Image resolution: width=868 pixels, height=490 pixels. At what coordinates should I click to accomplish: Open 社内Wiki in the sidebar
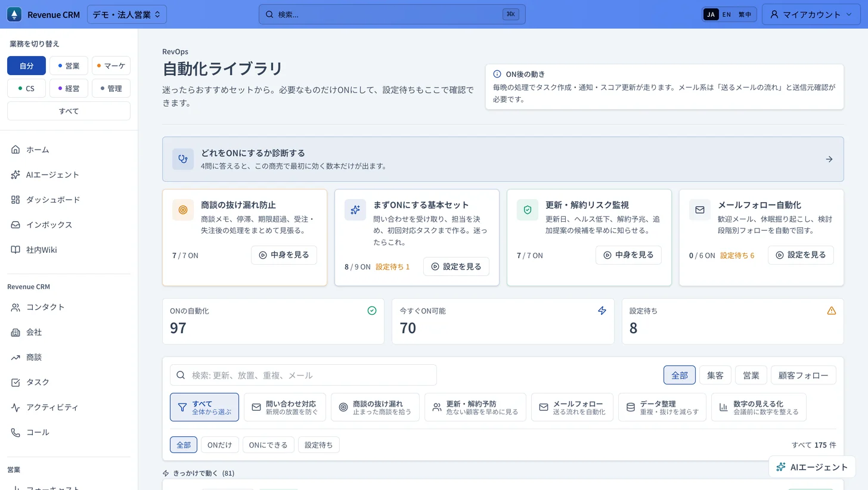tap(69, 250)
